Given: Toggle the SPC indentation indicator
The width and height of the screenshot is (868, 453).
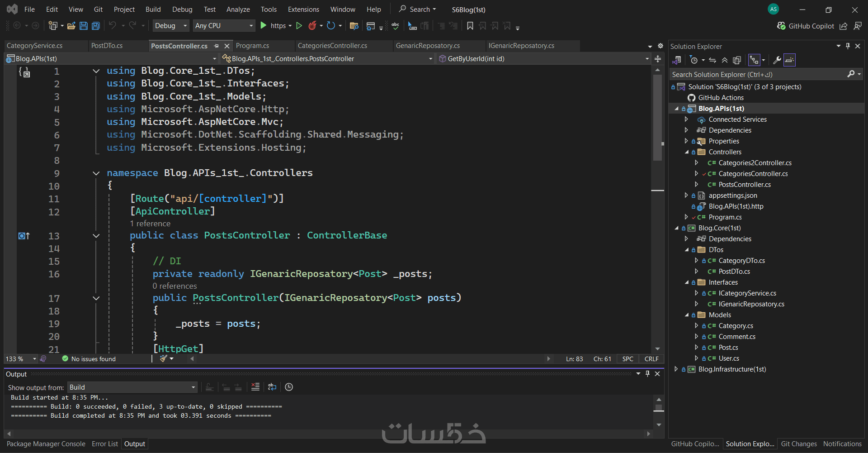Looking at the screenshot, I should tap(628, 359).
